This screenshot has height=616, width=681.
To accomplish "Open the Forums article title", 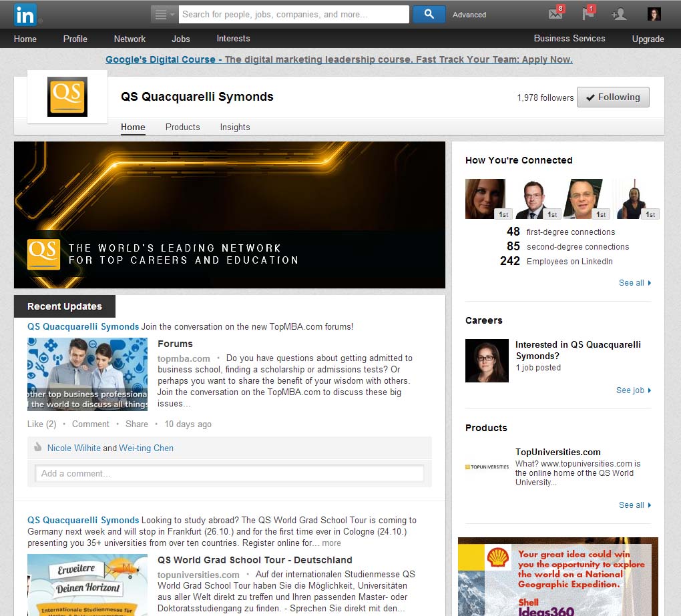I will [x=175, y=344].
